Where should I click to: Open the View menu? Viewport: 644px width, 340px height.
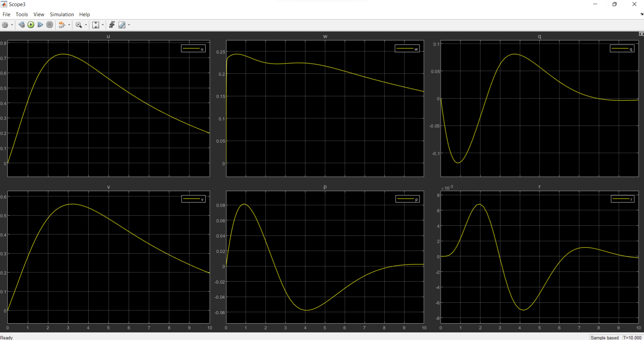pyautogui.click(x=39, y=14)
